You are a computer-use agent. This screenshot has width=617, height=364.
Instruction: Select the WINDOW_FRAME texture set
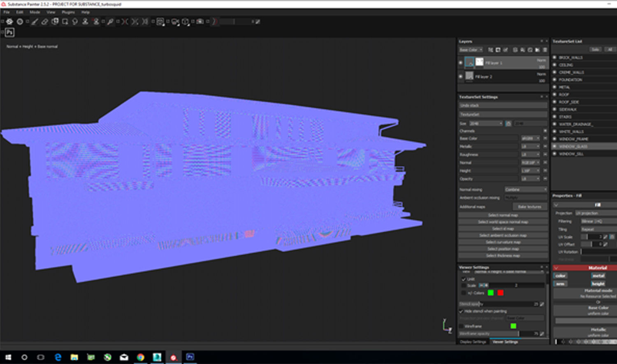[573, 139]
